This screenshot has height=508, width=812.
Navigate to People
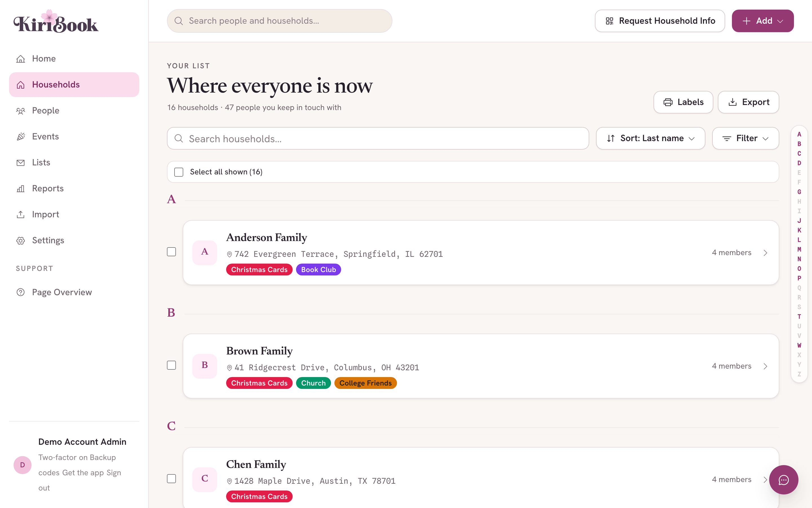tap(74, 111)
